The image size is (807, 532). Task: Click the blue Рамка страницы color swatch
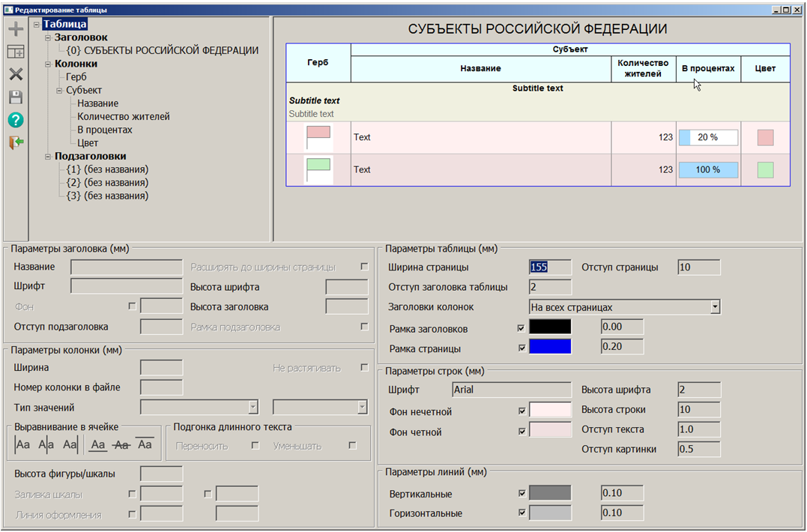550,347
